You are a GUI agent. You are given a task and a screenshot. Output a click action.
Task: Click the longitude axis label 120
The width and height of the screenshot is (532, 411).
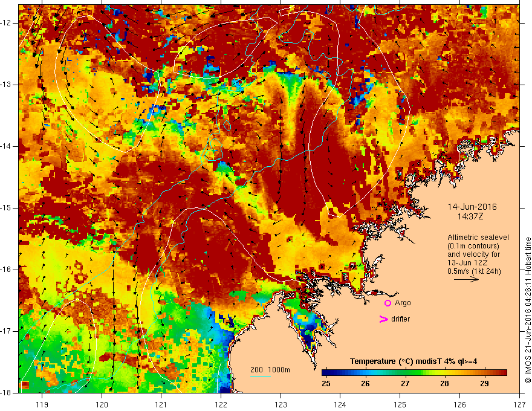coord(102,404)
